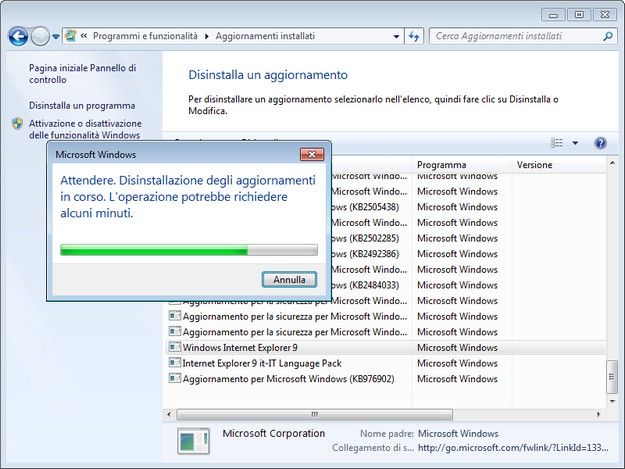Click icon beside it-IT Language Pack entry
This screenshot has width=625, height=469.
click(175, 363)
